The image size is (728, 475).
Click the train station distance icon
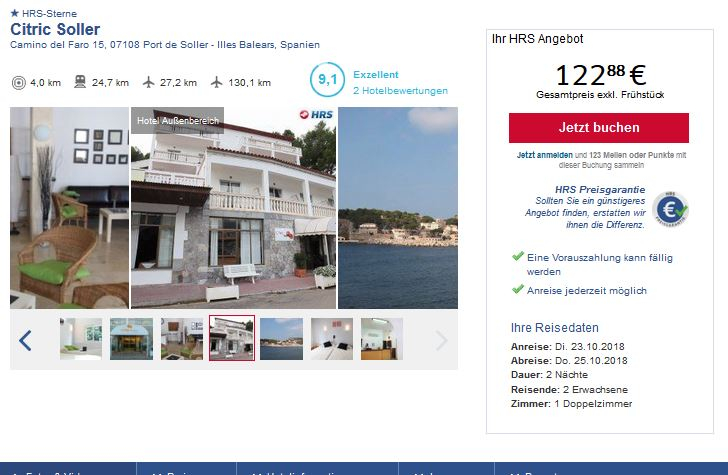click(80, 82)
